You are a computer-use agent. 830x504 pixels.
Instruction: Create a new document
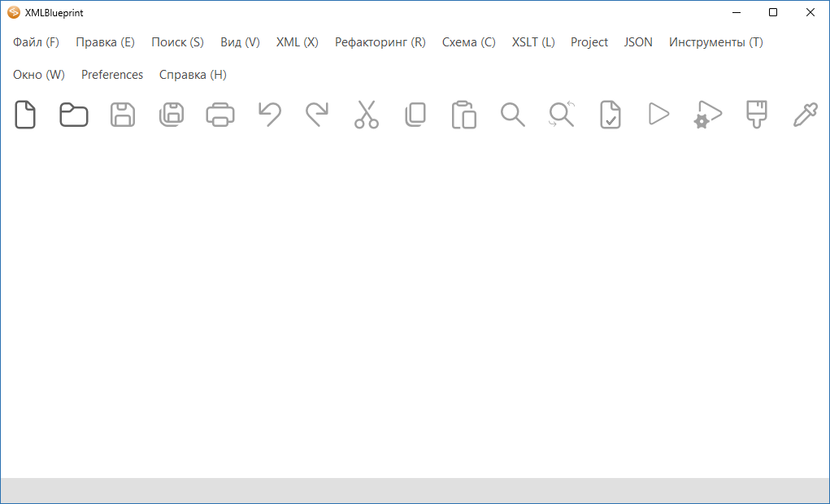coord(25,115)
